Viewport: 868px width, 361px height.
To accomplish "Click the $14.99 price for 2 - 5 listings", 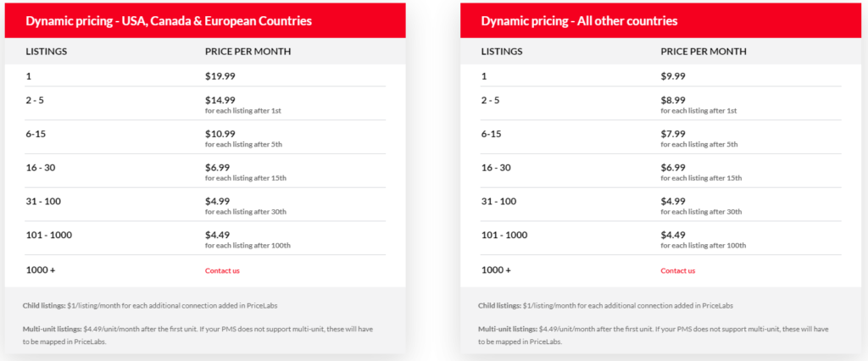I will (x=220, y=100).
